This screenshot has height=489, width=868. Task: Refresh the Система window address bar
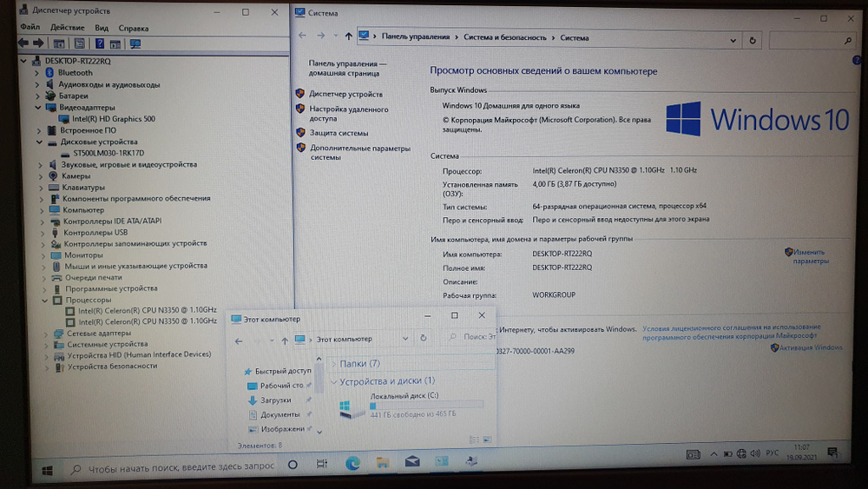click(x=753, y=41)
